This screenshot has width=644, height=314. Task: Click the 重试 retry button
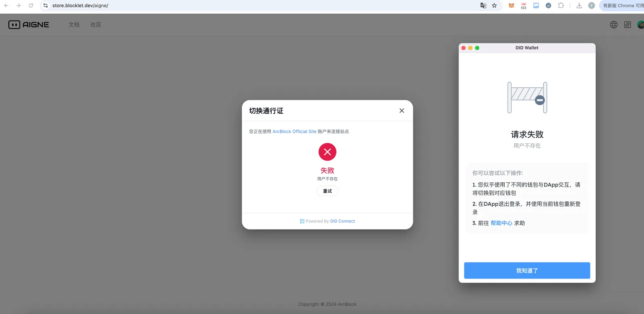click(x=327, y=191)
